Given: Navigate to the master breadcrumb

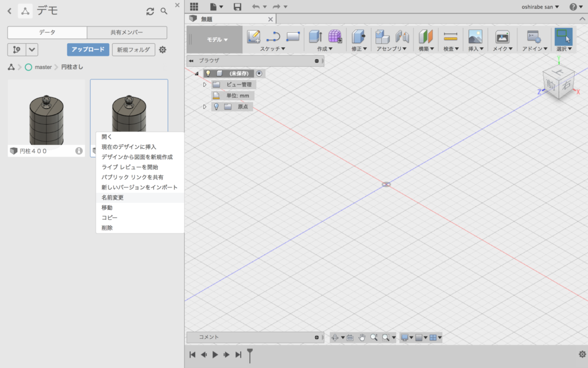Looking at the screenshot, I should coord(43,67).
